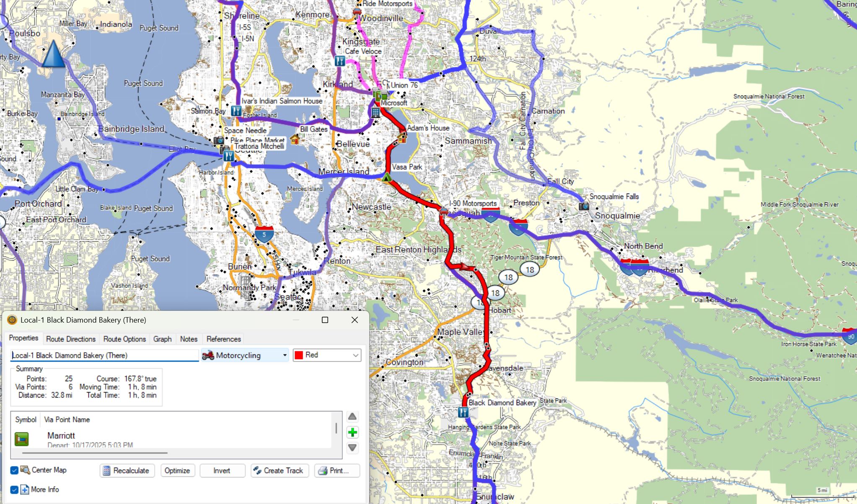Click the Create Track button
Image resolution: width=857 pixels, height=504 pixels.
point(280,470)
